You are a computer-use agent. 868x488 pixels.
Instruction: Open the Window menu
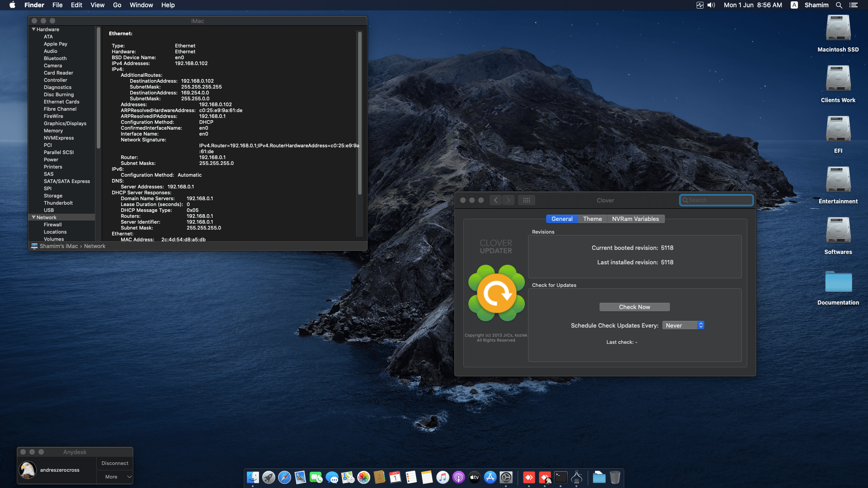click(x=141, y=5)
